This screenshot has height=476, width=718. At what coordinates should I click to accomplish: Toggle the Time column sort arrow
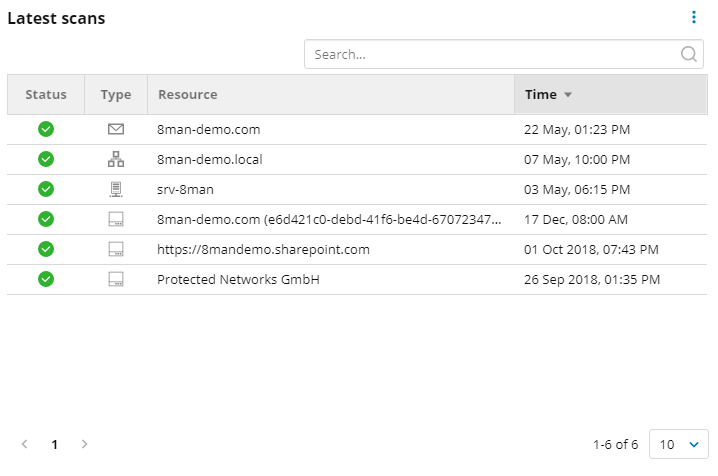coord(568,95)
